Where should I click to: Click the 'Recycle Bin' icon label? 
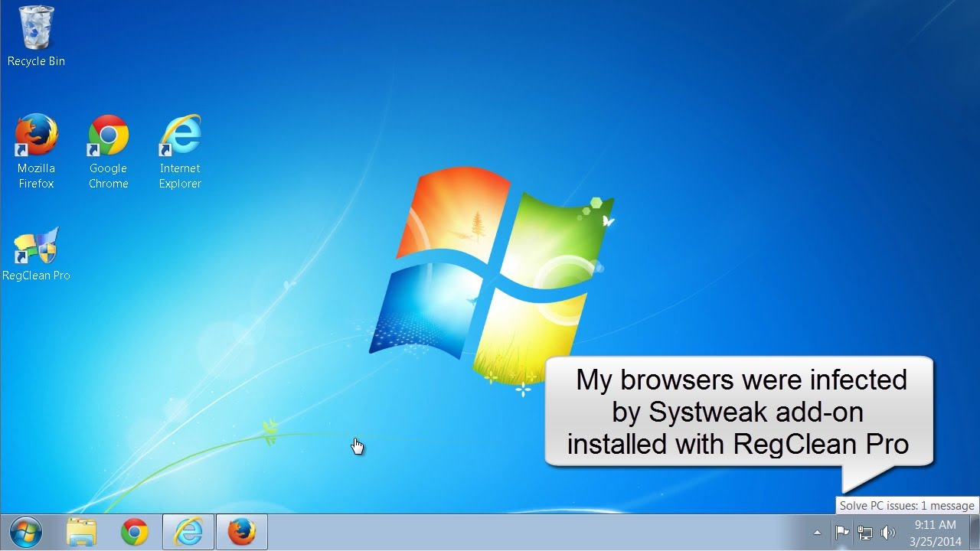(x=36, y=61)
